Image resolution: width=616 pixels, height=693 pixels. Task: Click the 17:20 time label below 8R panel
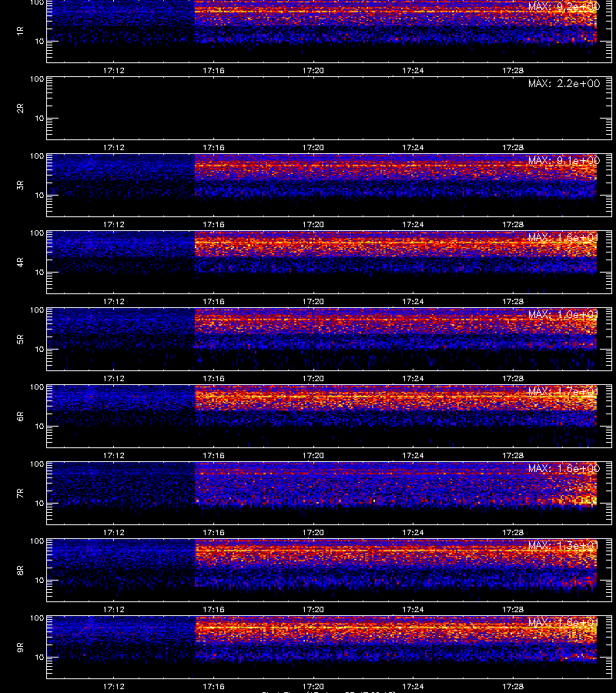pyautogui.click(x=313, y=610)
